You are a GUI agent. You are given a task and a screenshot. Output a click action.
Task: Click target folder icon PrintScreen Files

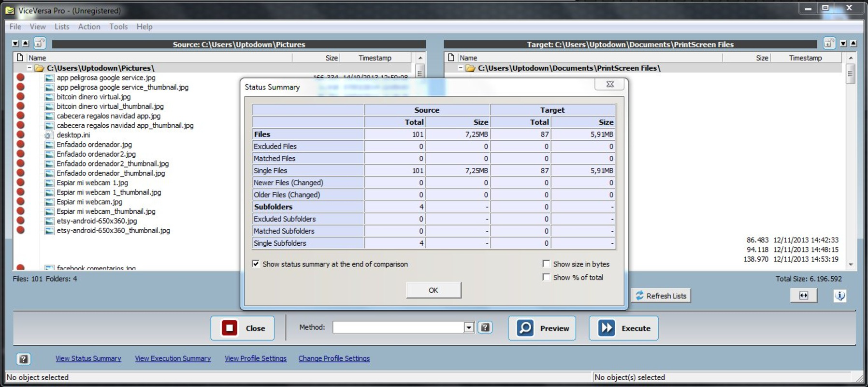click(470, 68)
